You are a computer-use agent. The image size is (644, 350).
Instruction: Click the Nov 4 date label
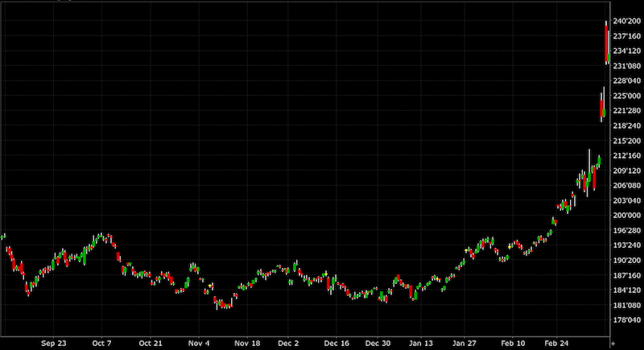(199, 344)
